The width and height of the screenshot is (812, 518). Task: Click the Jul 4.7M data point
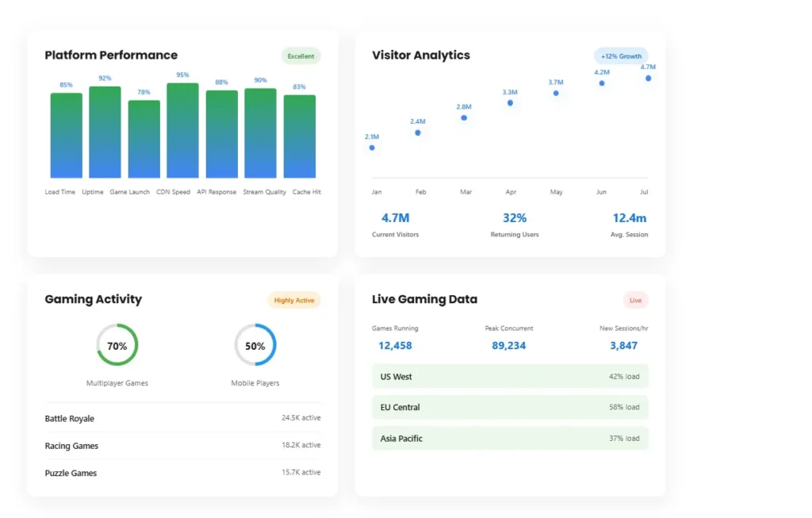(x=648, y=78)
